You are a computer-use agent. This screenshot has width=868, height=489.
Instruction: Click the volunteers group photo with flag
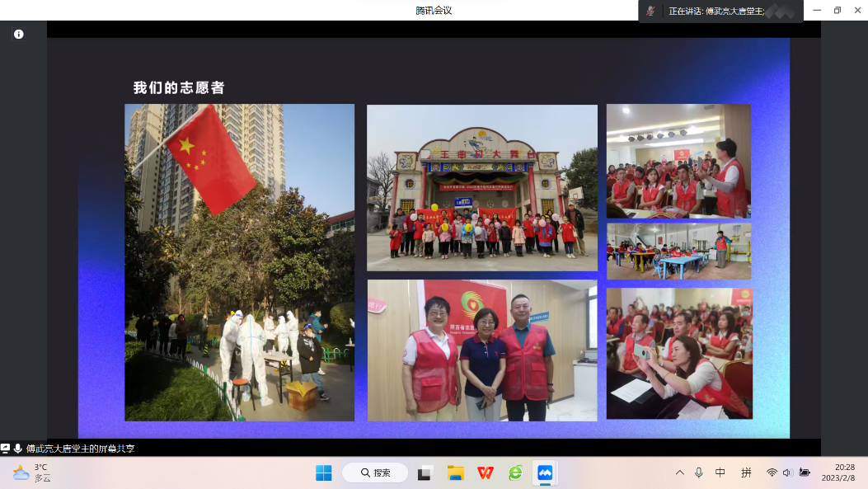coord(239,262)
